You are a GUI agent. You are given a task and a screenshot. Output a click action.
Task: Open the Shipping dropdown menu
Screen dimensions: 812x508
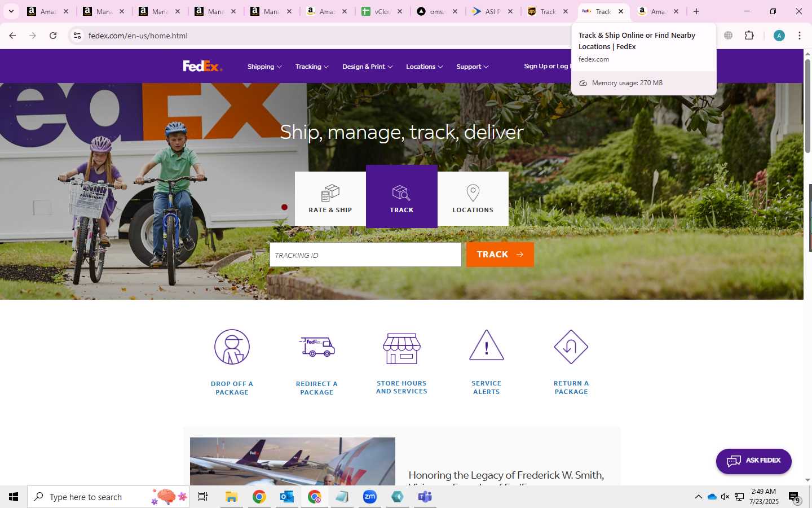pyautogui.click(x=264, y=67)
